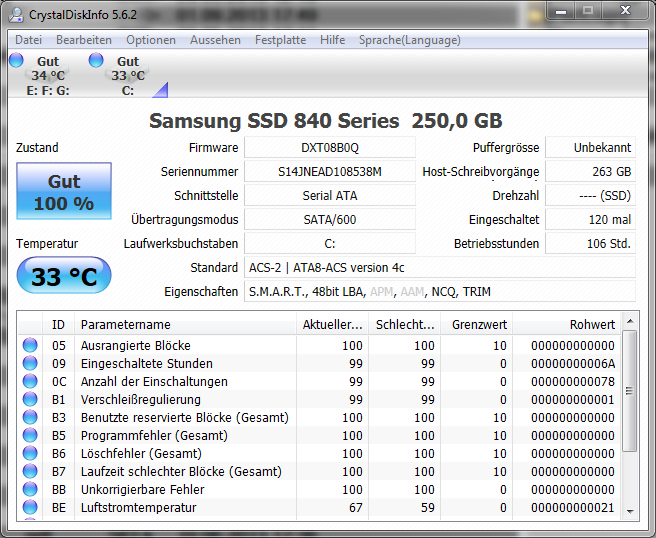Sort by the Aktueller... column header
This screenshot has height=538, width=656.
(x=332, y=325)
